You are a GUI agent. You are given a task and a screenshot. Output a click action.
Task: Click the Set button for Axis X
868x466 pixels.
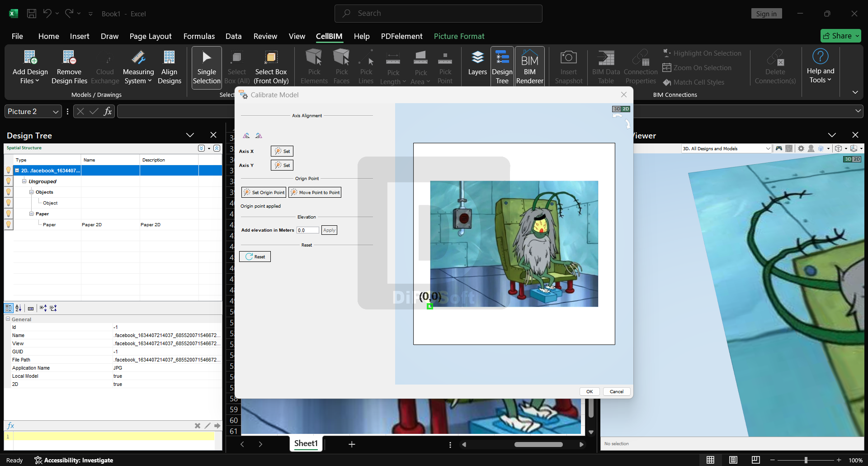pos(282,151)
